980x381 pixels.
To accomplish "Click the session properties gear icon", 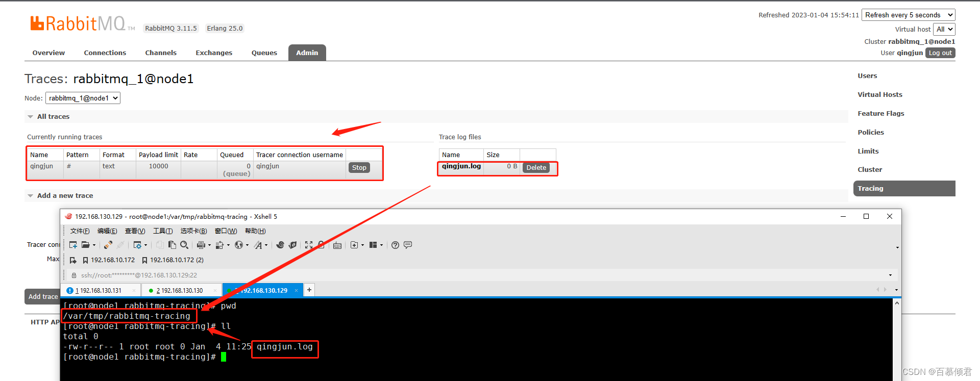I will coord(137,245).
